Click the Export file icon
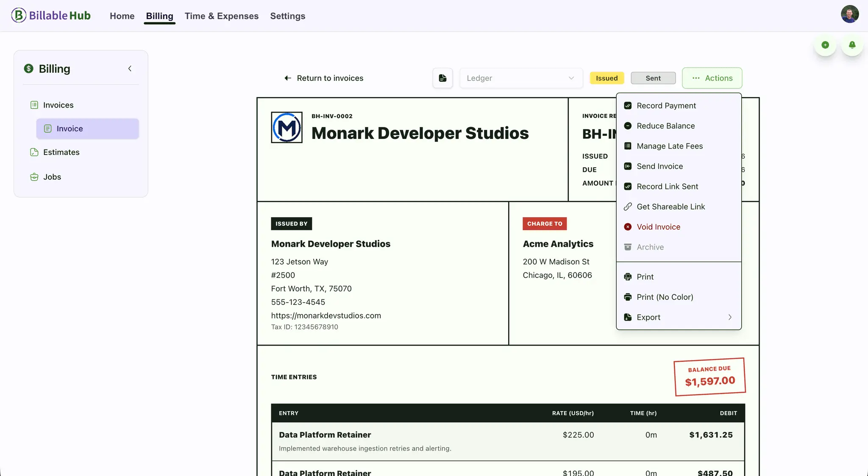 pyautogui.click(x=628, y=317)
